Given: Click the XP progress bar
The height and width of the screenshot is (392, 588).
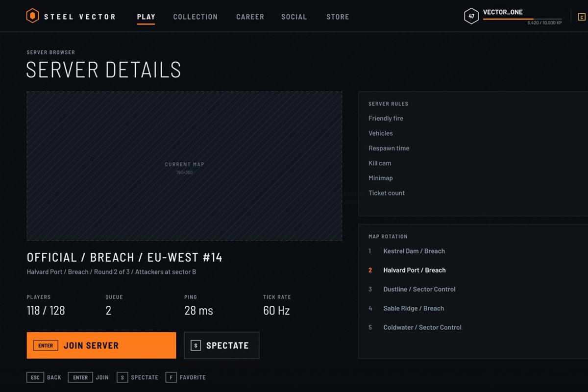Looking at the screenshot, I should pos(522,19).
